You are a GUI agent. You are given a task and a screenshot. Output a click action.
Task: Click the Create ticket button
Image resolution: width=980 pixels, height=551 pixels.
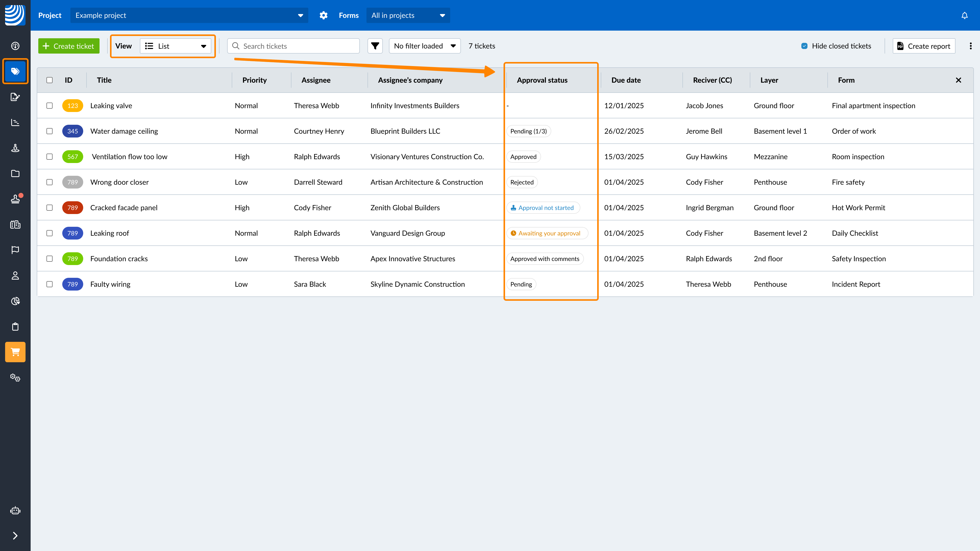[x=68, y=46]
